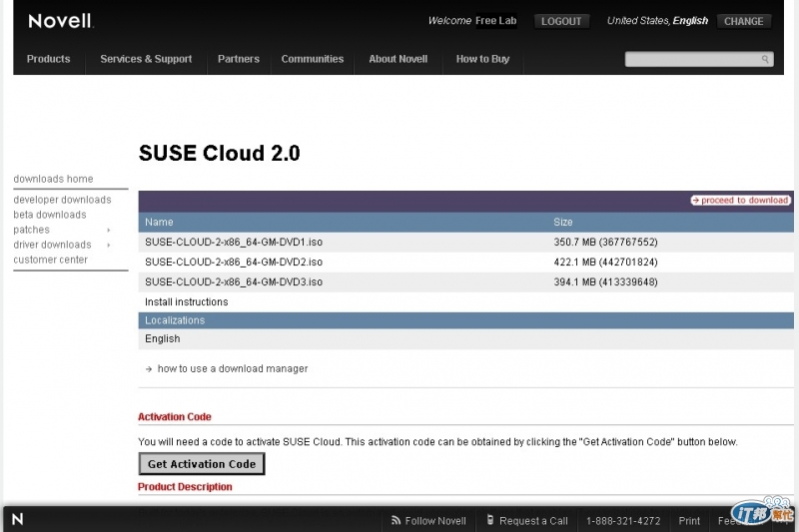Click Follow Novell in bottom bar
799x532 pixels.
pos(435,521)
